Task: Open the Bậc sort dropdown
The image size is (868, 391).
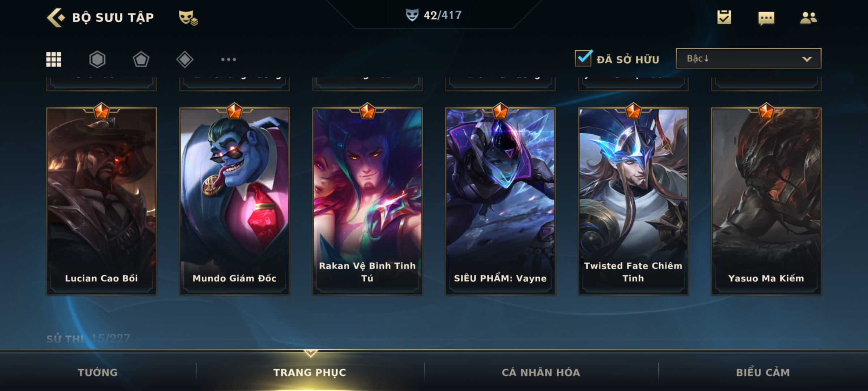Action: point(748,58)
